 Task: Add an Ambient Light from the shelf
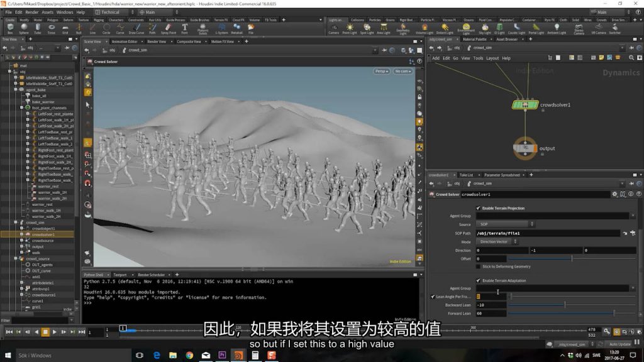557,29
